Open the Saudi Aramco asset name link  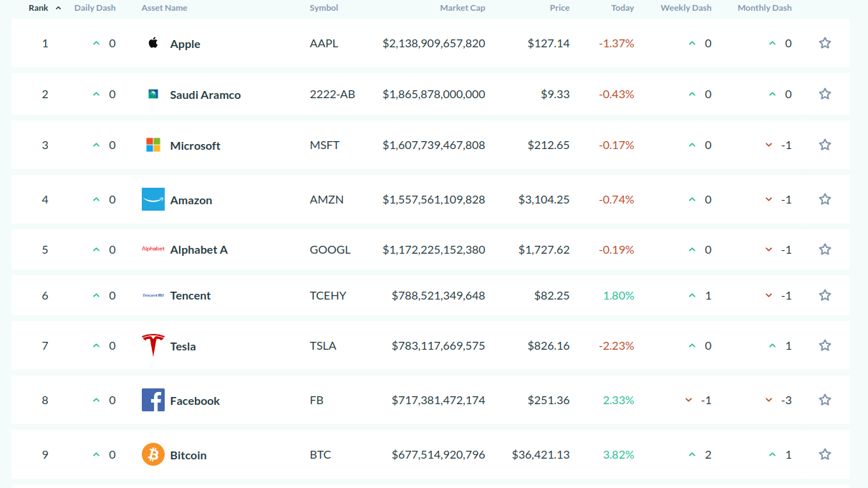coord(206,95)
